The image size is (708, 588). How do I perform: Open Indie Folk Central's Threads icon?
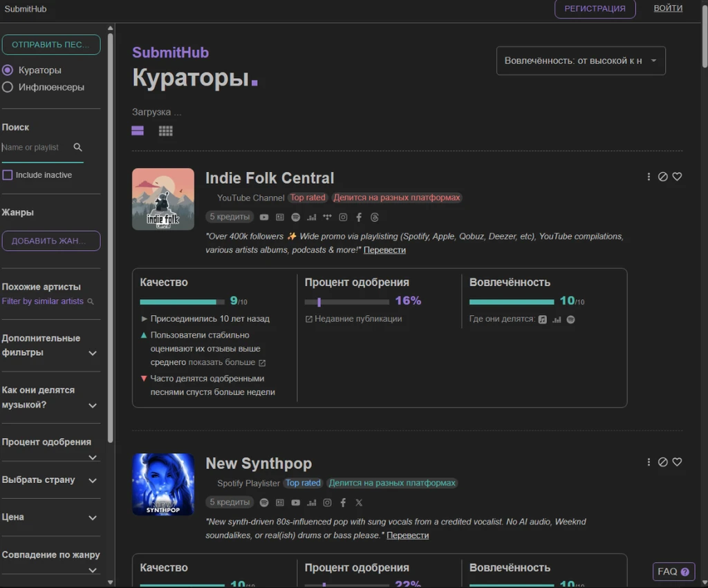coord(374,217)
